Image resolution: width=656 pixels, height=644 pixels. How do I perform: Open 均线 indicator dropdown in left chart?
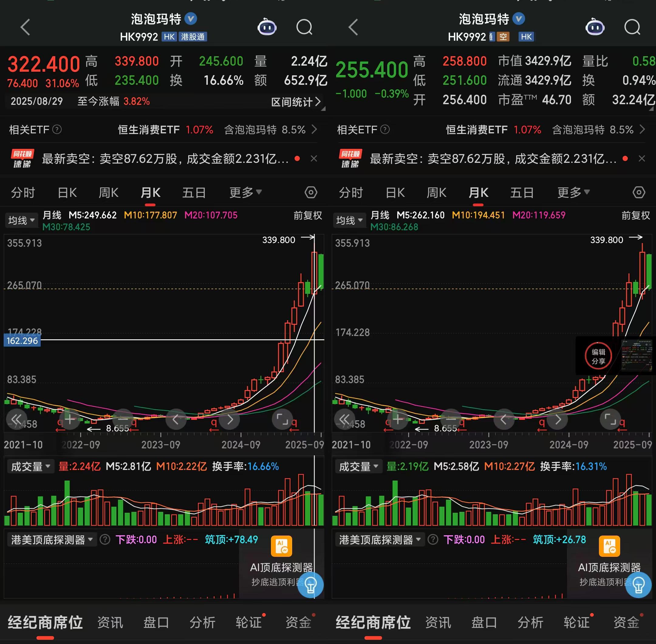(x=21, y=221)
